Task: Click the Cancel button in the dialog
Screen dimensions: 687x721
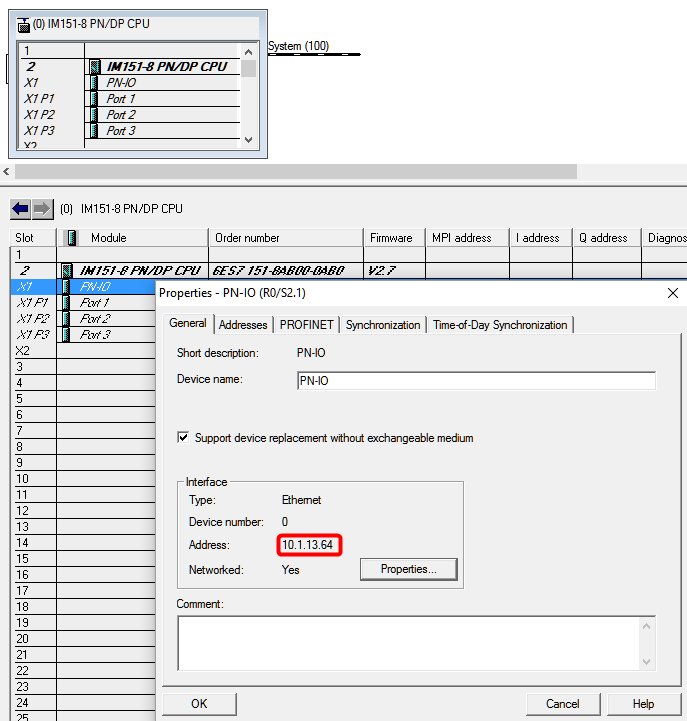Action: 562,703
